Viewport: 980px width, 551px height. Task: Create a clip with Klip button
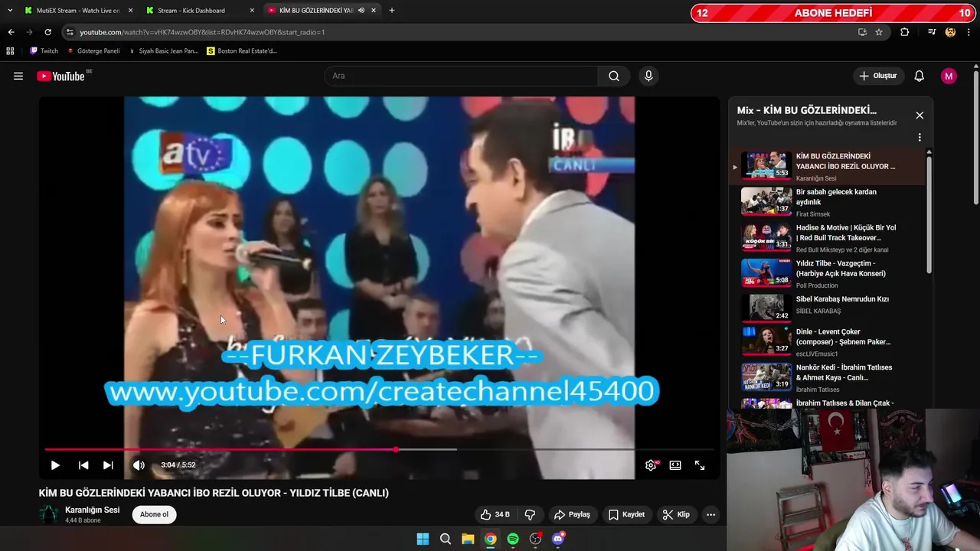676,514
